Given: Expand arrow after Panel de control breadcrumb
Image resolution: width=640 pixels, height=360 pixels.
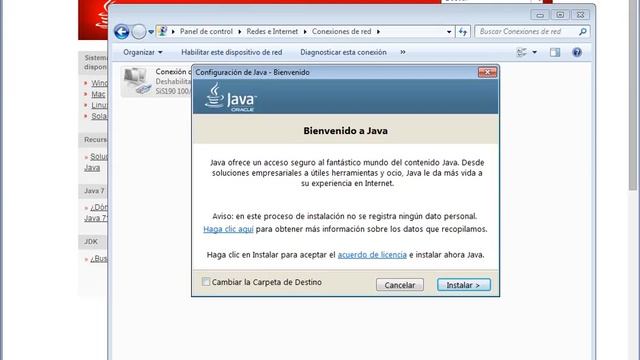Looking at the screenshot, I should (240, 31).
